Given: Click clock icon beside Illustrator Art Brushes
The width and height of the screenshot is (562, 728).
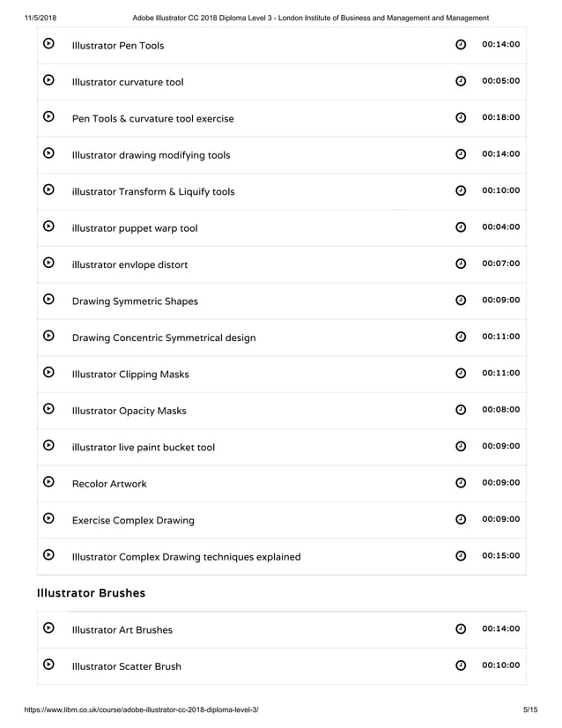Looking at the screenshot, I should [461, 629].
